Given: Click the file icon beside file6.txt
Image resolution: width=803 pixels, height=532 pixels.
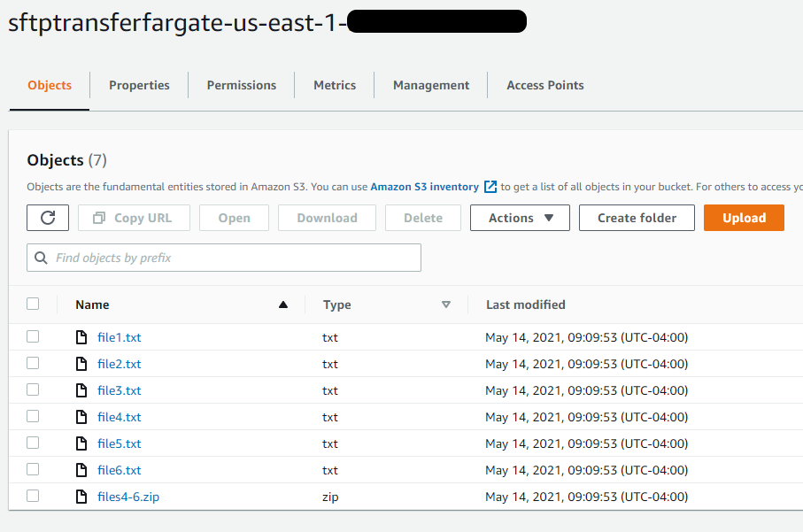Looking at the screenshot, I should coord(81,469).
